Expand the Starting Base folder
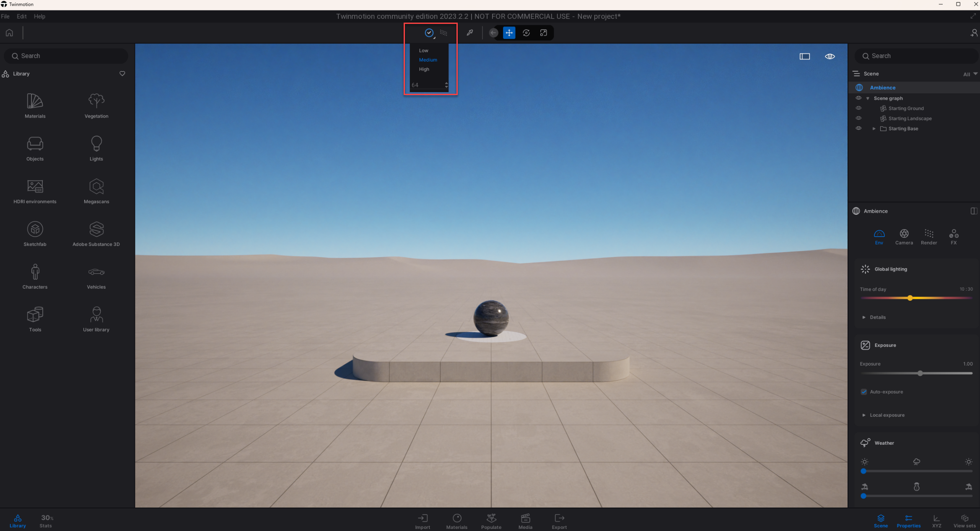 (874, 129)
